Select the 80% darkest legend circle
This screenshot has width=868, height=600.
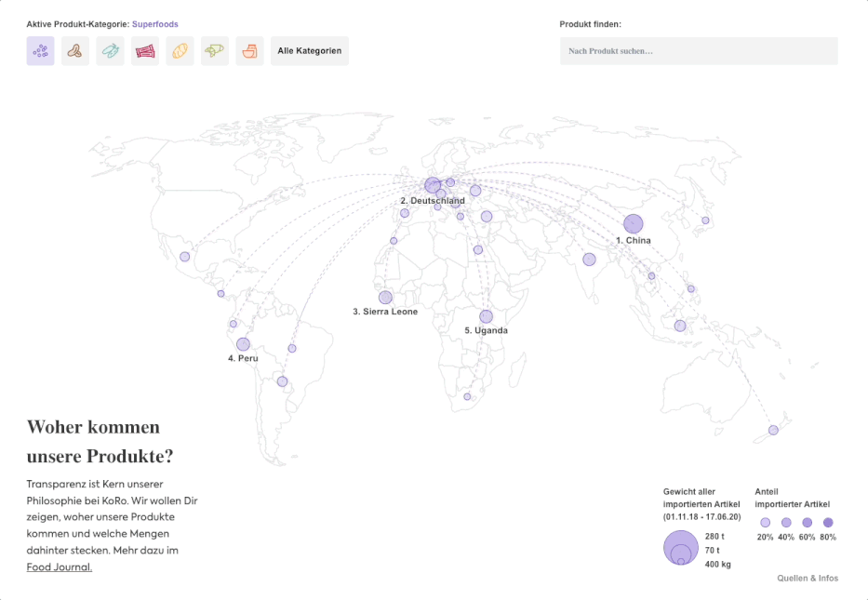(x=827, y=522)
